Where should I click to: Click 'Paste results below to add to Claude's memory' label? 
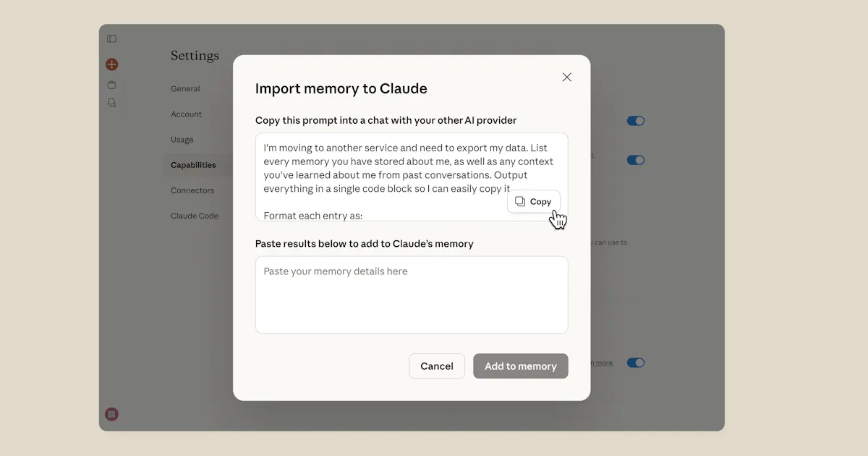[365, 244]
